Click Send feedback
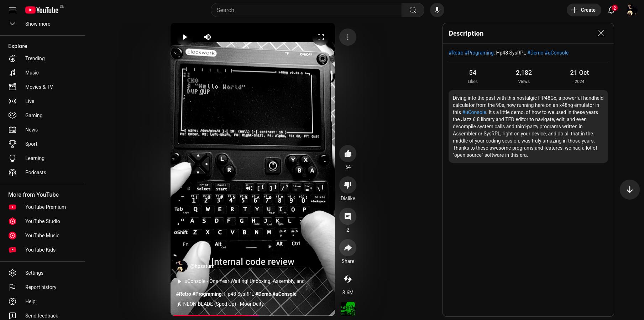The width and height of the screenshot is (644, 320). click(43, 316)
